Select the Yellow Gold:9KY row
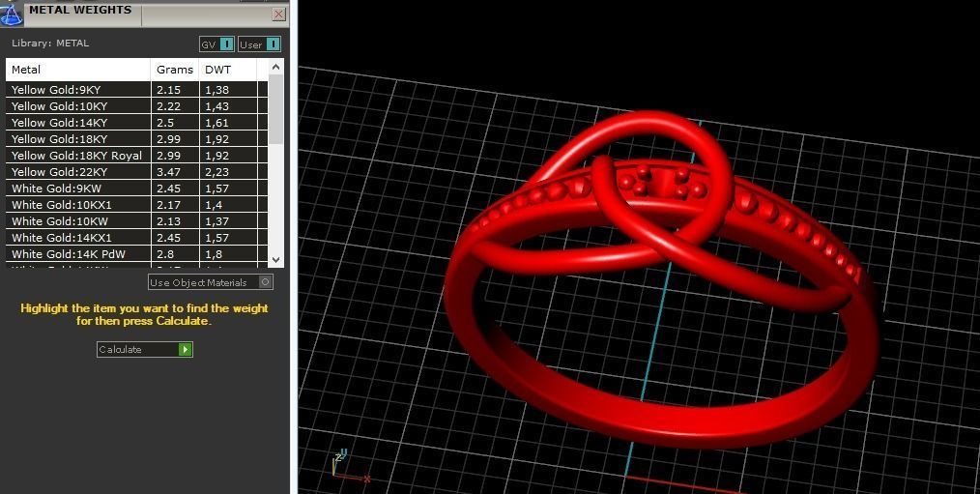The height and width of the screenshot is (494, 980). (137, 89)
